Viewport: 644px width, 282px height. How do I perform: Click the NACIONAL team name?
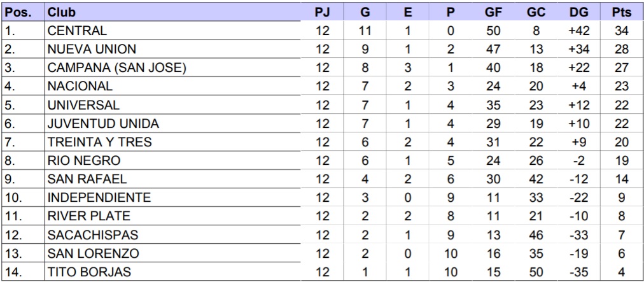pos(80,86)
